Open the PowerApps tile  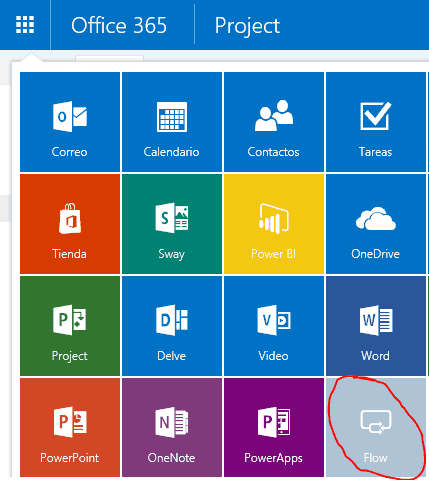coord(274,427)
